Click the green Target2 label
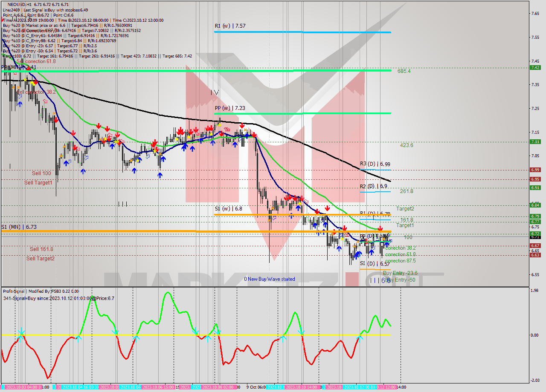 [405, 209]
